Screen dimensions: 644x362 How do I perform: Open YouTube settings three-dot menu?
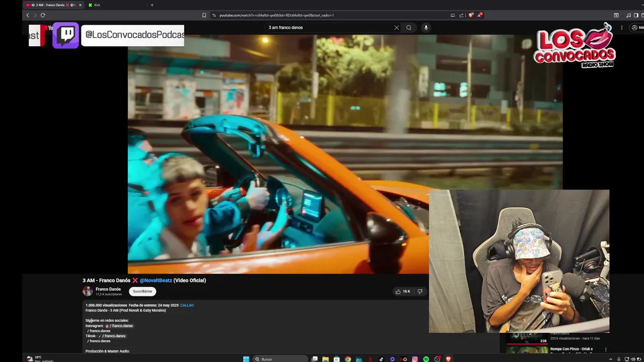621,28
